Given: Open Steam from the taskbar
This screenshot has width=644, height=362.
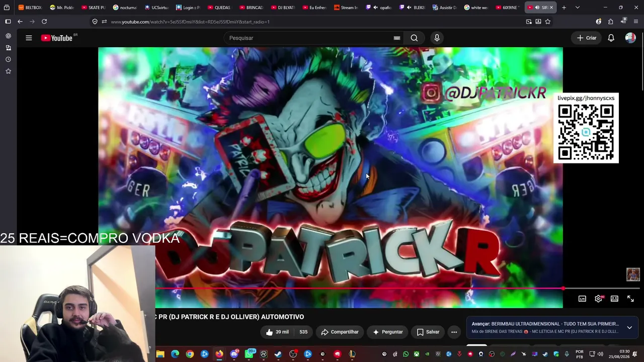Looking at the screenshot, I should click(x=278, y=354).
